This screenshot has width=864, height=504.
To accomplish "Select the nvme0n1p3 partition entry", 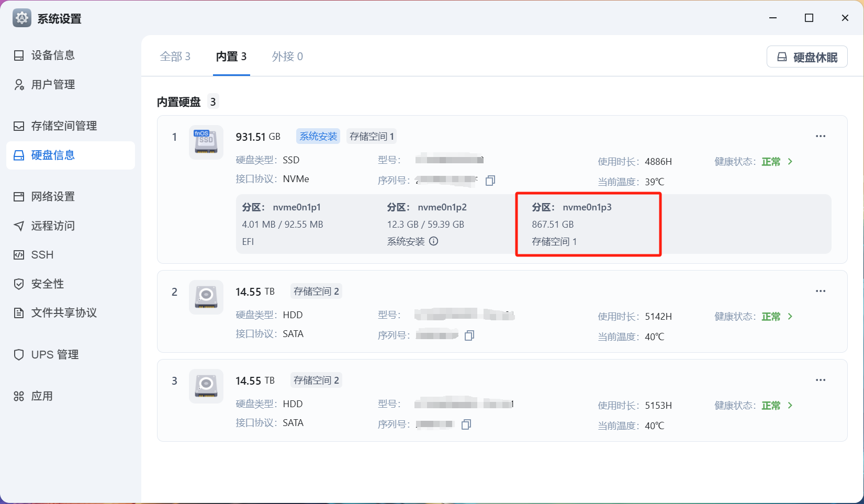I will coord(588,224).
